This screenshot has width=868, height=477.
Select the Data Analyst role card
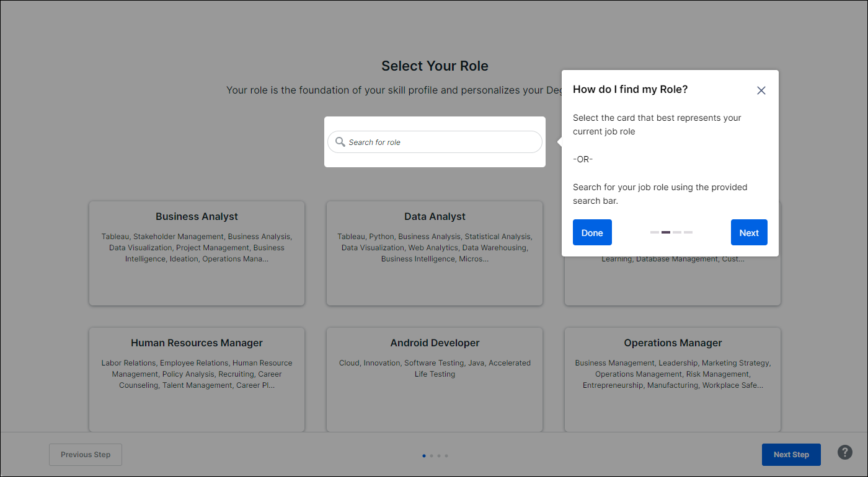click(x=435, y=253)
